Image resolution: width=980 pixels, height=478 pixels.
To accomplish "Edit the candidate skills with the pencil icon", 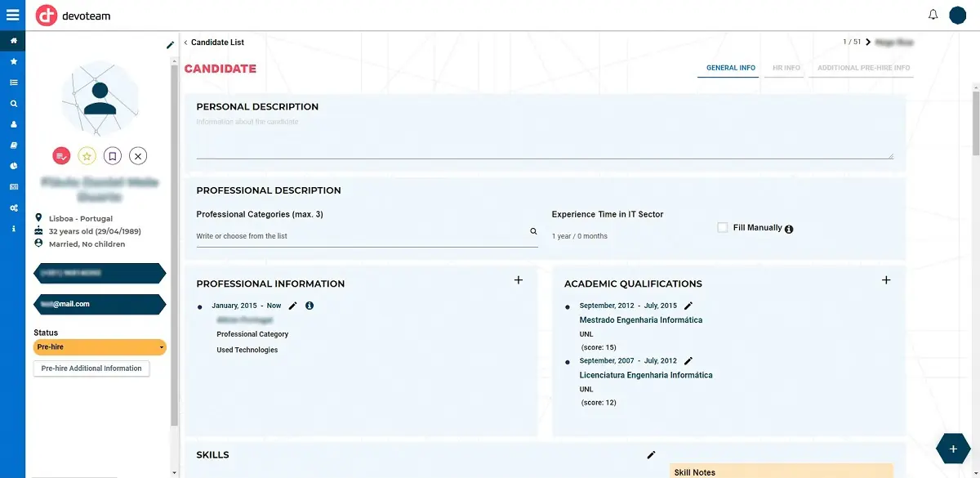I will pyautogui.click(x=651, y=454).
